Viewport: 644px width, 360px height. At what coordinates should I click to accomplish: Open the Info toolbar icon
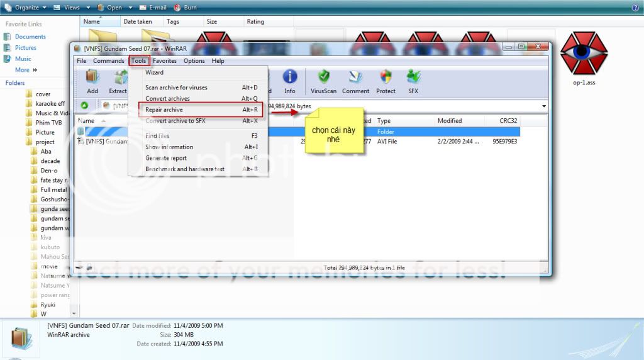pyautogui.click(x=289, y=80)
